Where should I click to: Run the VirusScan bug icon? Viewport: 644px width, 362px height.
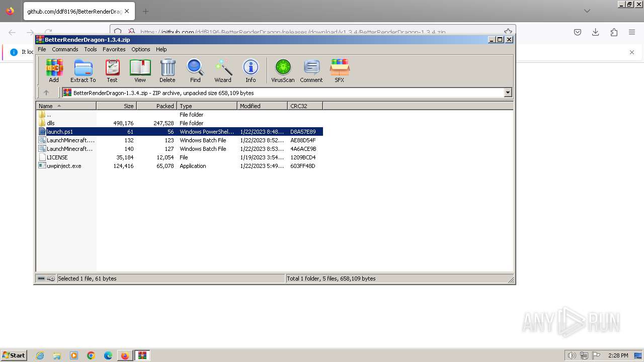coord(283,70)
